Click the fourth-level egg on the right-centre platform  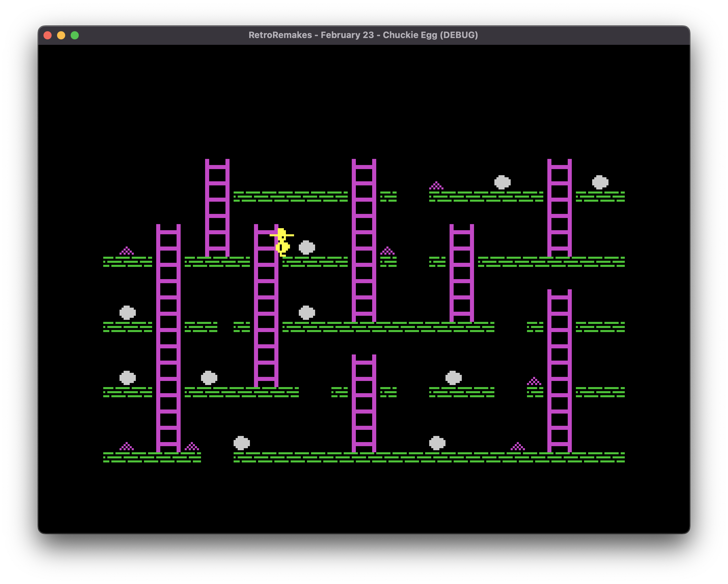click(454, 378)
